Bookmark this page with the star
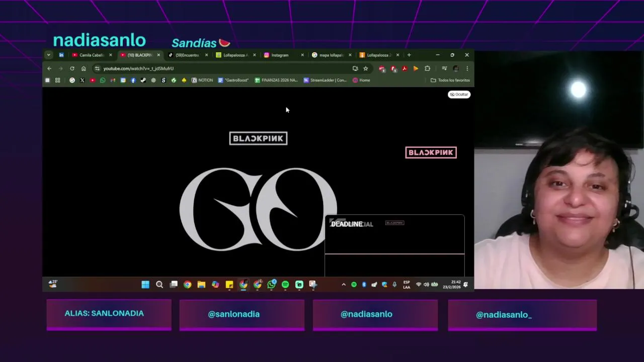The width and height of the screenshot is (644, 362). point(366,68)
